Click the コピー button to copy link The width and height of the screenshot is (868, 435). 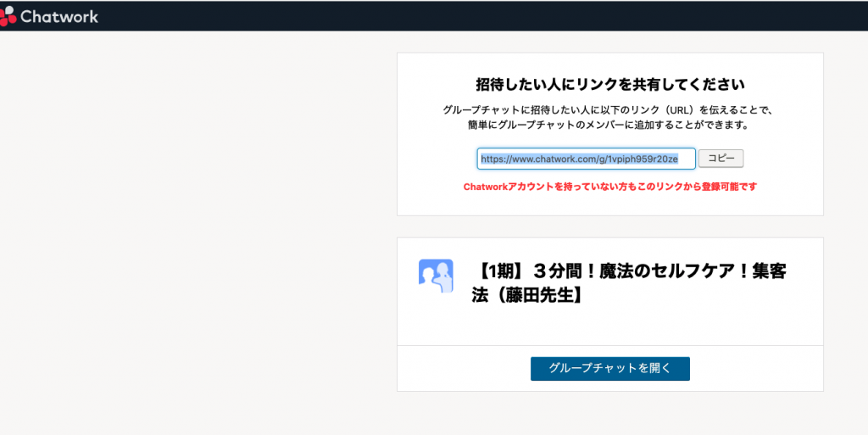click(x=721, y=159)
